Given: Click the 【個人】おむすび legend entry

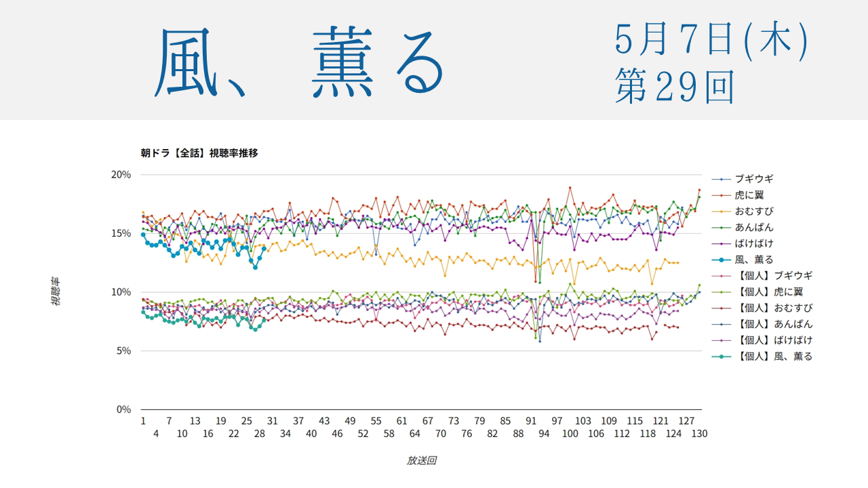Looking at the screenshot, I should tap(762, 308).
